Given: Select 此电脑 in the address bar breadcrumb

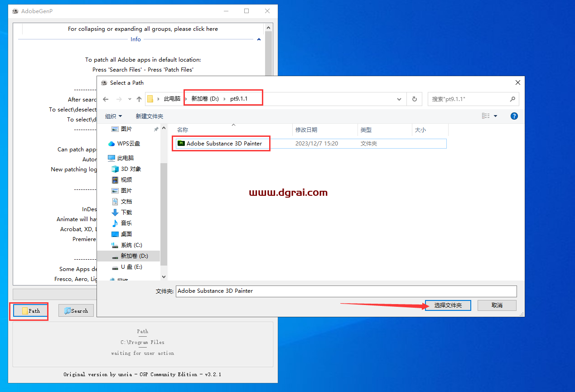Looking at the screenshot, I should 172,99.
